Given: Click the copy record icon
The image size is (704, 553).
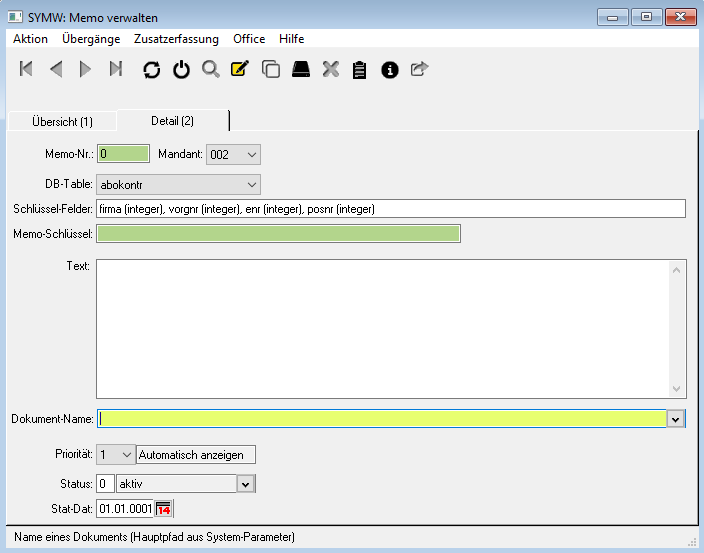Looking at the screenshot, I should [x=270, y=69].
